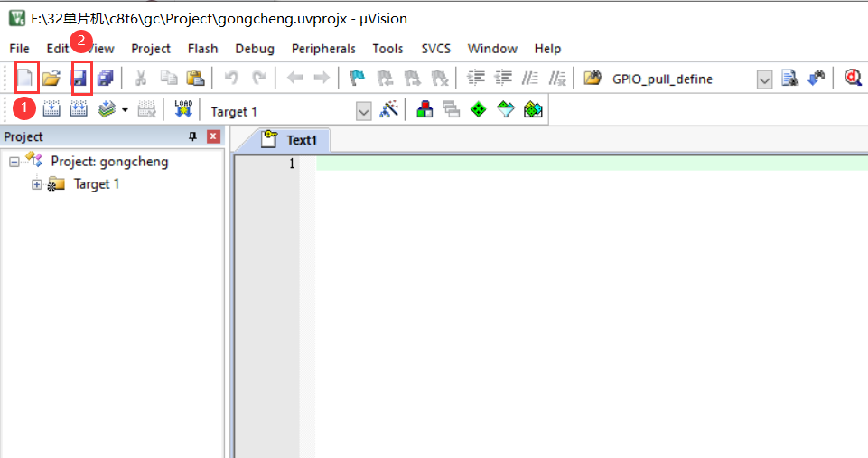Undo the last edit

[231, 78]
